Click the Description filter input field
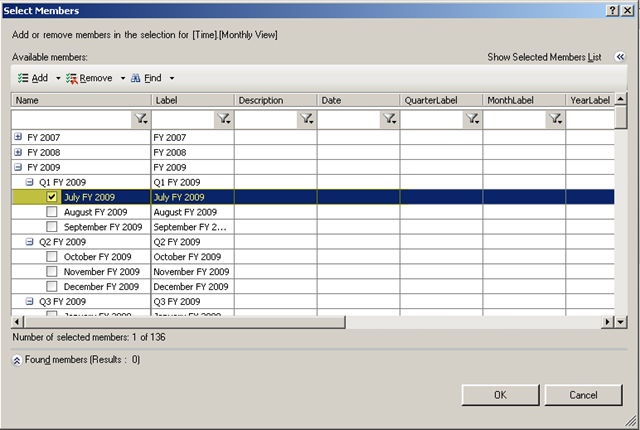640x430 pixels. [266, 119]
